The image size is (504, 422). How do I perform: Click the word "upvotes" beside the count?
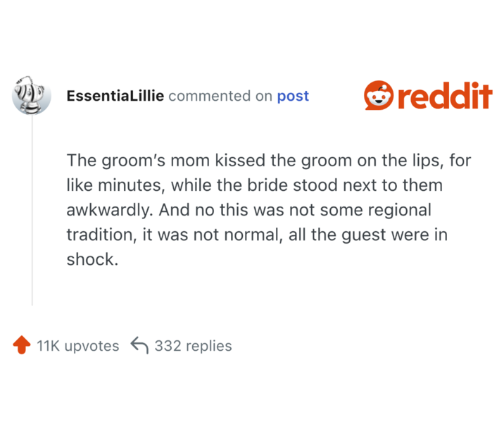(x=92, y=346)
